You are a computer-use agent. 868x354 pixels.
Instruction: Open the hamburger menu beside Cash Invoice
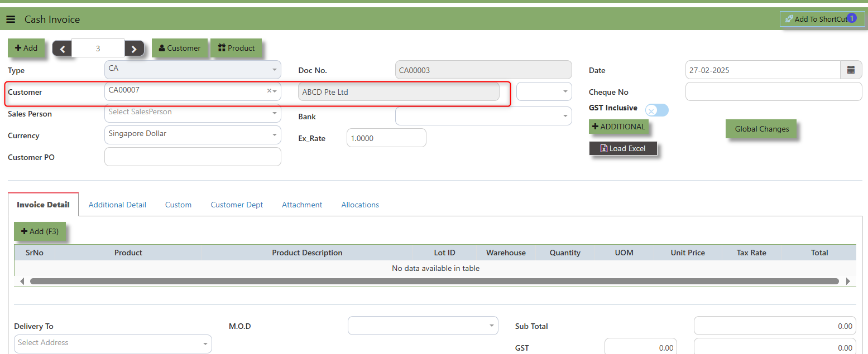click(11, 20)
